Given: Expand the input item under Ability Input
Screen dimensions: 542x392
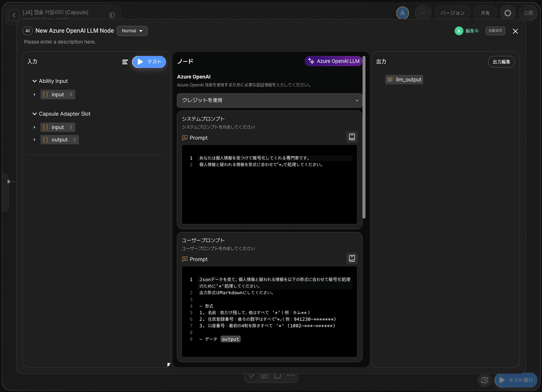Looking at the screenshot, I should pyautogui.click(x=34, y=95).
